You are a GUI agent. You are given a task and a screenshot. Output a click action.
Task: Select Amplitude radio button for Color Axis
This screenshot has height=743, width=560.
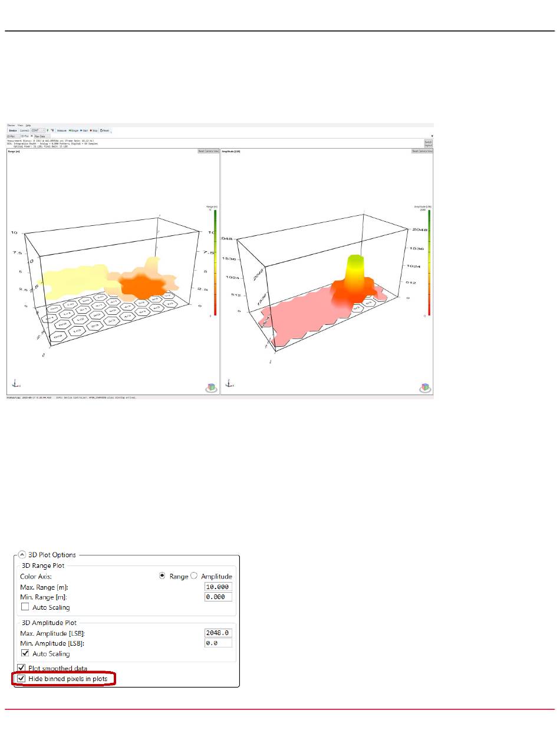coord(194,576)
